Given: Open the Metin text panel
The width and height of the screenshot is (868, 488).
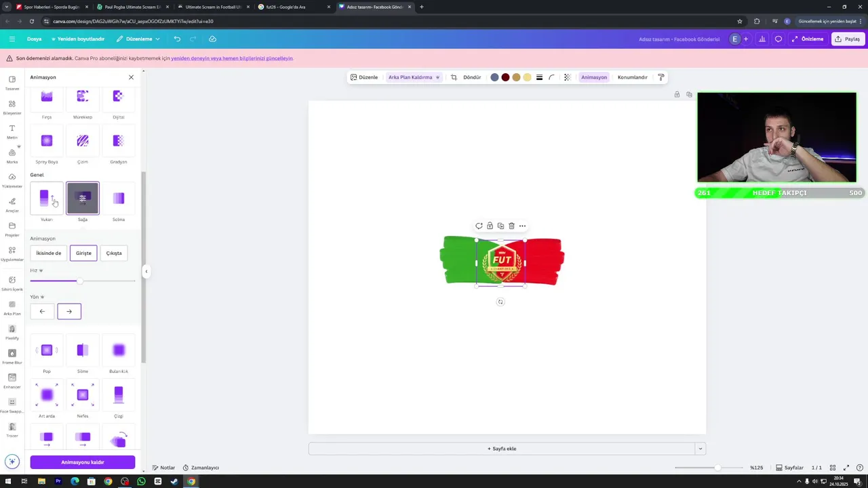Looking at the screenshot, I should 12,131.
